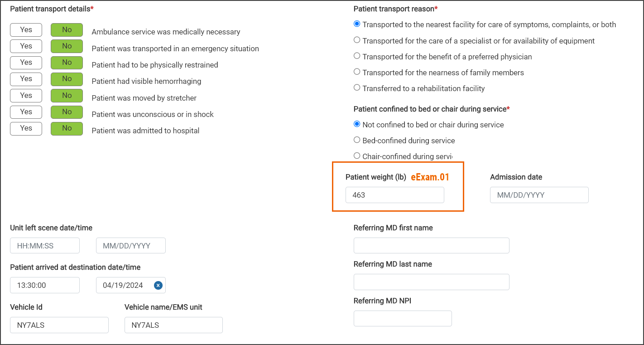Click the Unit left scene time field
Screen dimensions: 644x345
(45, 246)
